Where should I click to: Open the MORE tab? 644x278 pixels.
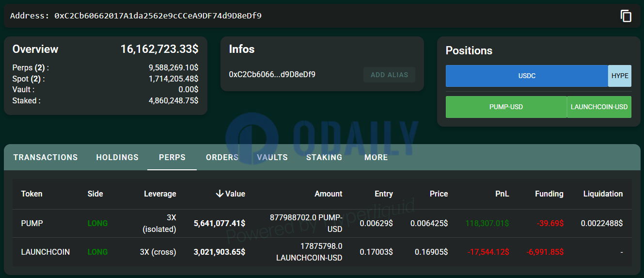tap(376, 157)
